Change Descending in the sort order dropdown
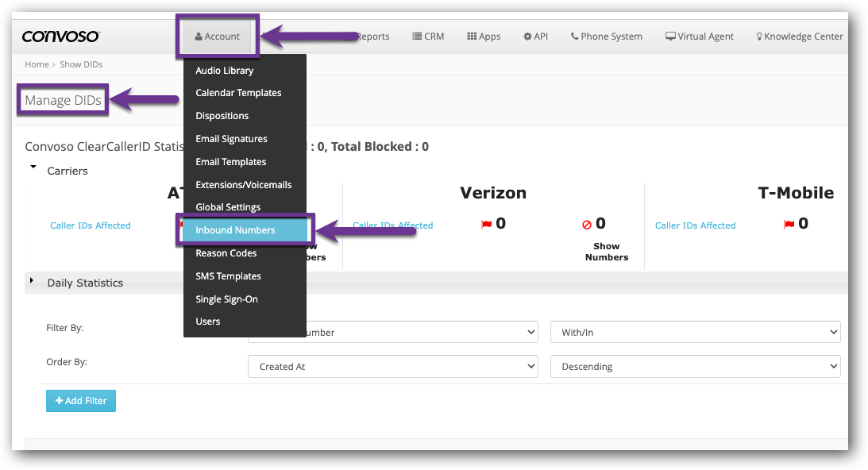This screenshot has width=868, height=470. (x=695, y=366)
